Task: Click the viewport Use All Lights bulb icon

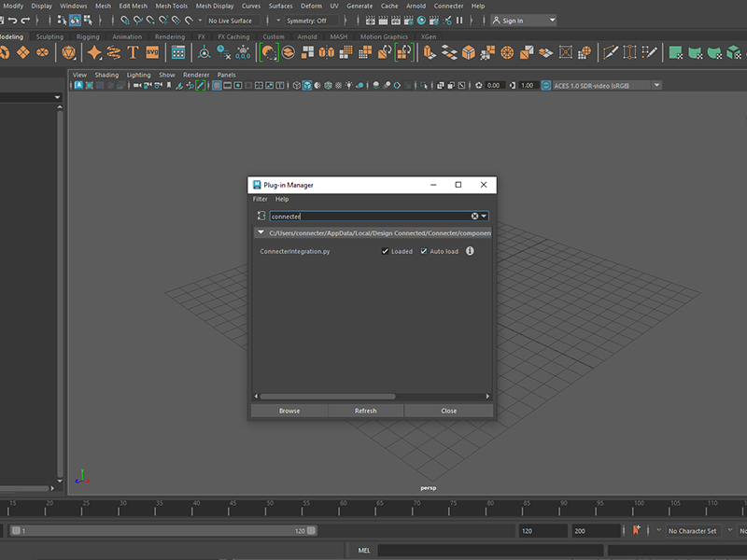Action: [x=349, y=85]
